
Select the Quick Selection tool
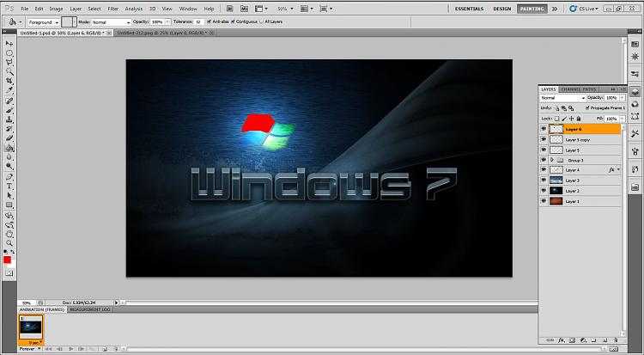point(9,71)
